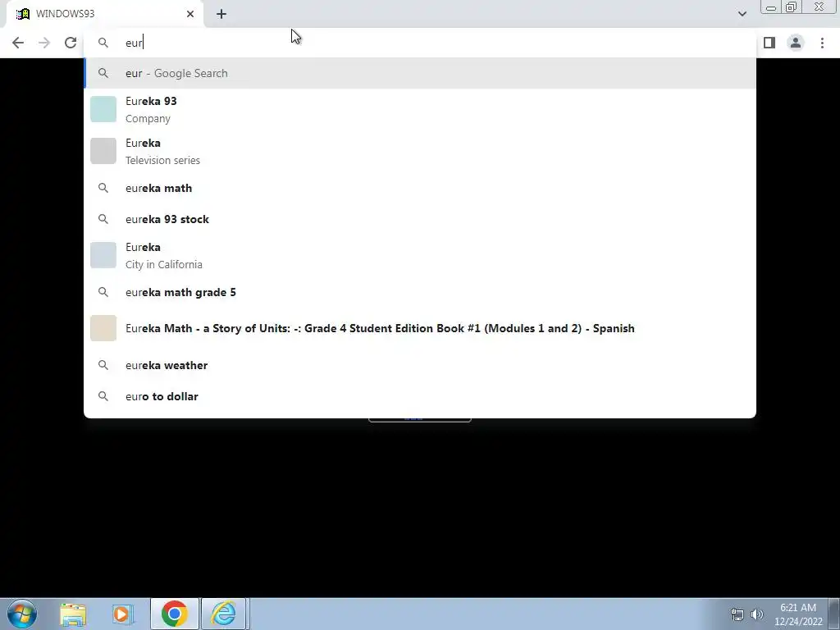Click the Show desktop strip
The height and width of the screenshot is (630, 840).
point(834,614)
